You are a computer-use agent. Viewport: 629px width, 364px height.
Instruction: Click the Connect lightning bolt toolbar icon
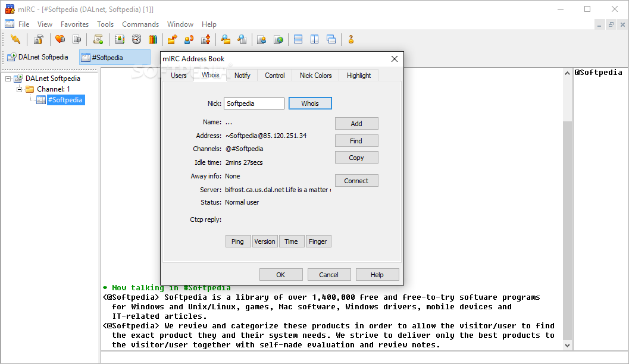pos(15,39)
